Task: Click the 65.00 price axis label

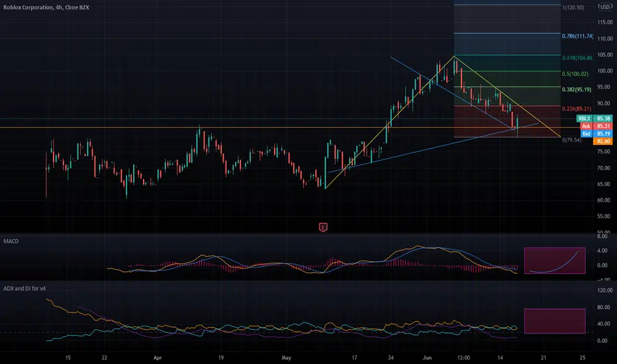Action: [605, 184]
